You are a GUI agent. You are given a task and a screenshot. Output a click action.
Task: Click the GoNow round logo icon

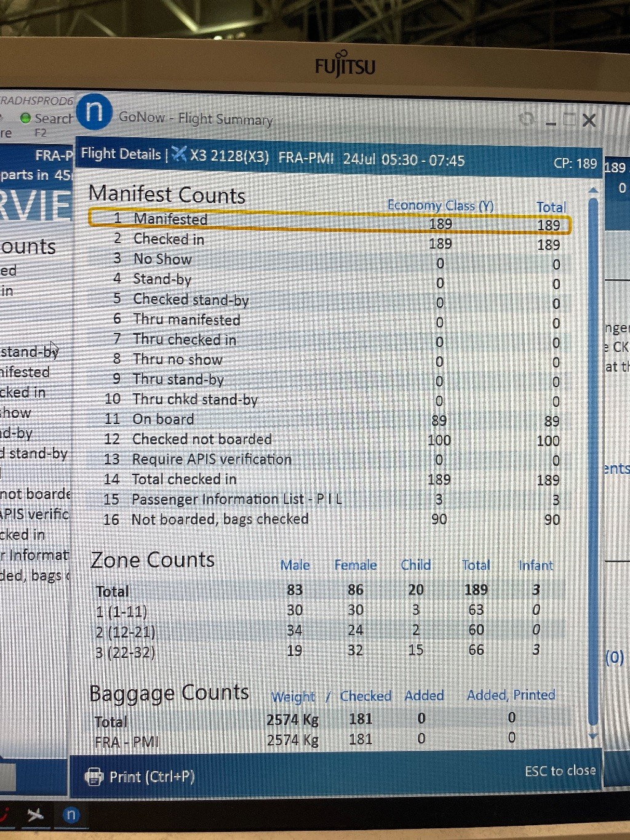(94, 112)
